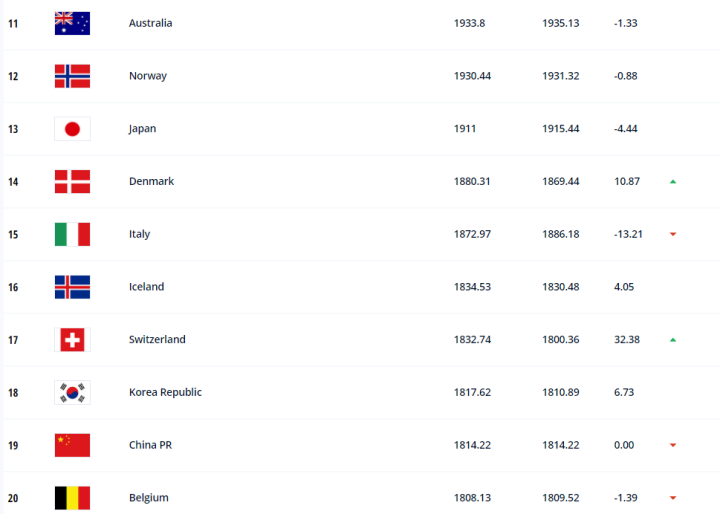Click green up arrow in Denmark row
Image resolution: width=720 pixels, height=514 pixels.
(673, 182)
